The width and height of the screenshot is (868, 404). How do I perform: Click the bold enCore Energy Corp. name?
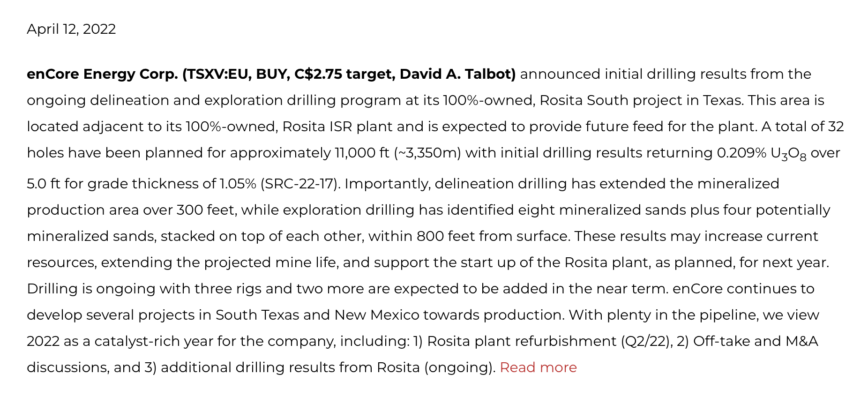[x=102, y=74]
